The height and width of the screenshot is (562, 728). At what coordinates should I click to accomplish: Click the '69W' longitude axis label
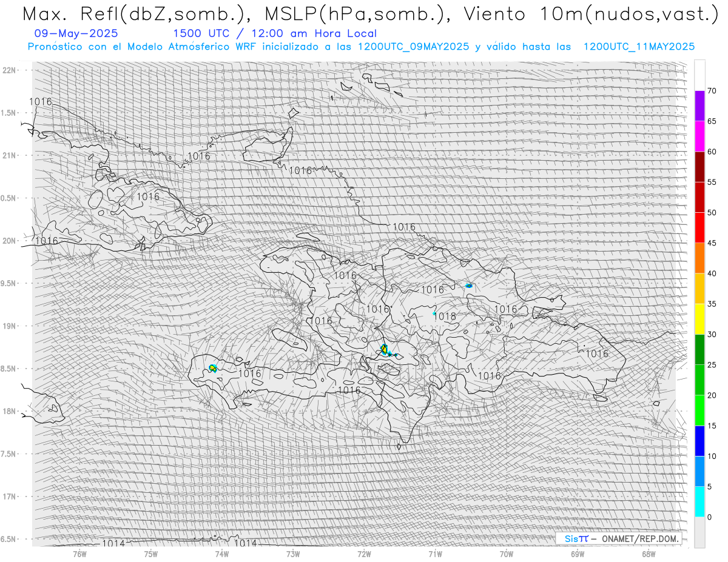578,554
